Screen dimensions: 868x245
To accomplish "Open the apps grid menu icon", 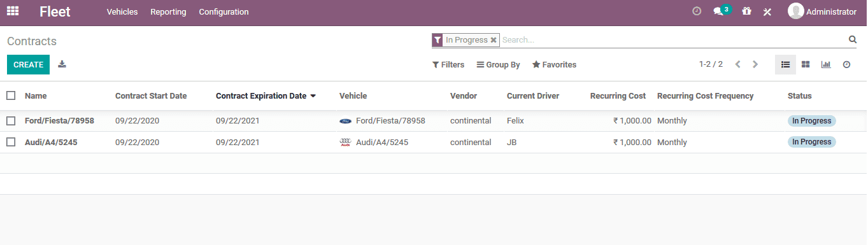I will point(13,11).
